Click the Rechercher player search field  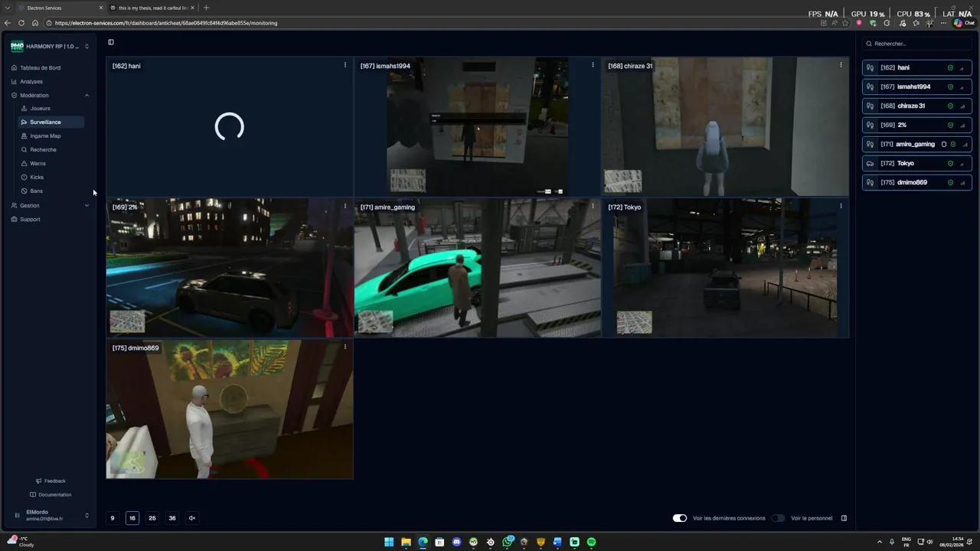click(x=917, y=44)
